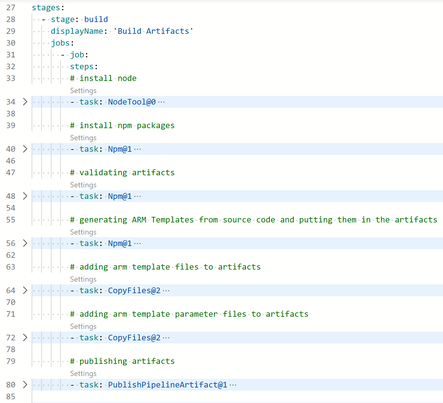Click the 'Build Artifacts' displayName value
Screen dimensions: 443x403
point(153,31)
